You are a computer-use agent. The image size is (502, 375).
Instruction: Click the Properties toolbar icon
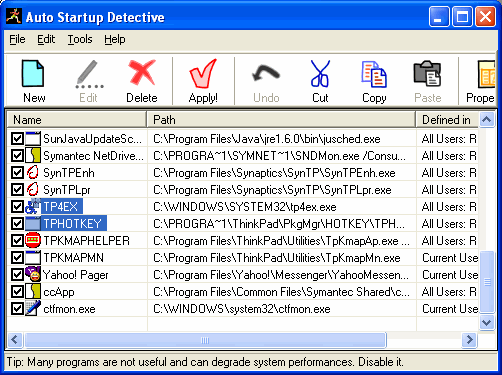[x=486, y=74]
